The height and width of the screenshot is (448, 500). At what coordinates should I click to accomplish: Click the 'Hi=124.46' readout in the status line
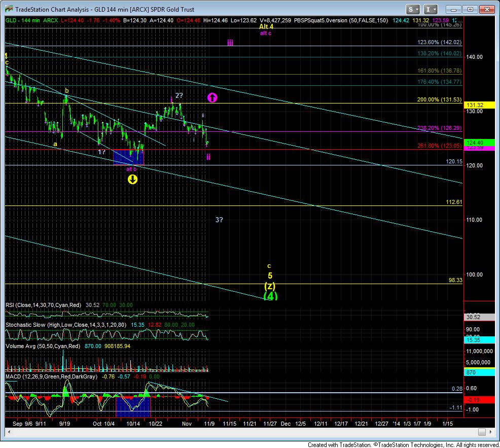[x=216, y=20]
